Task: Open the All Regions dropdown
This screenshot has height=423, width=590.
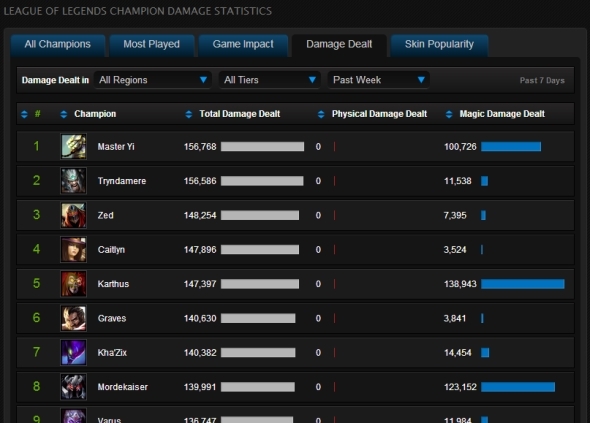Action: click(153, 80)
